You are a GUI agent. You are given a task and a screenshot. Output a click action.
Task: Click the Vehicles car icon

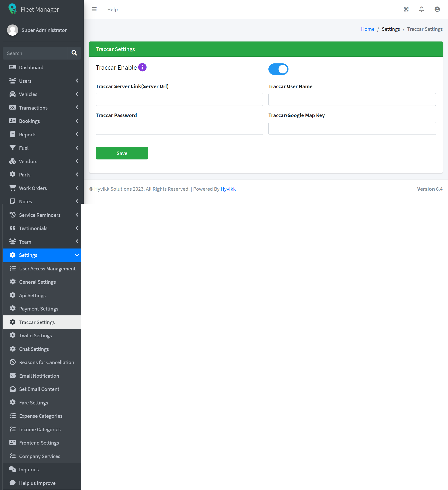point(13,94)
